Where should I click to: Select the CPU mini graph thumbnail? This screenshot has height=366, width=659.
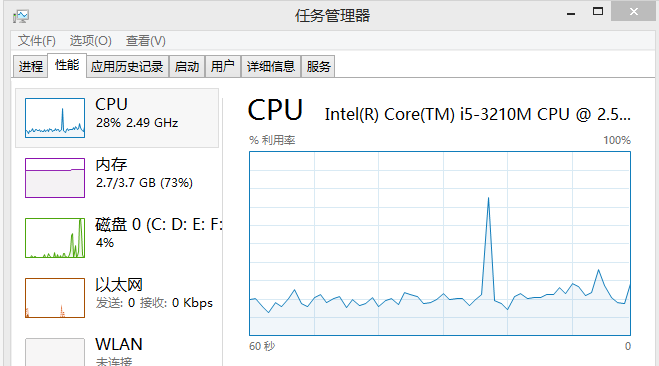tap(55, 118)
